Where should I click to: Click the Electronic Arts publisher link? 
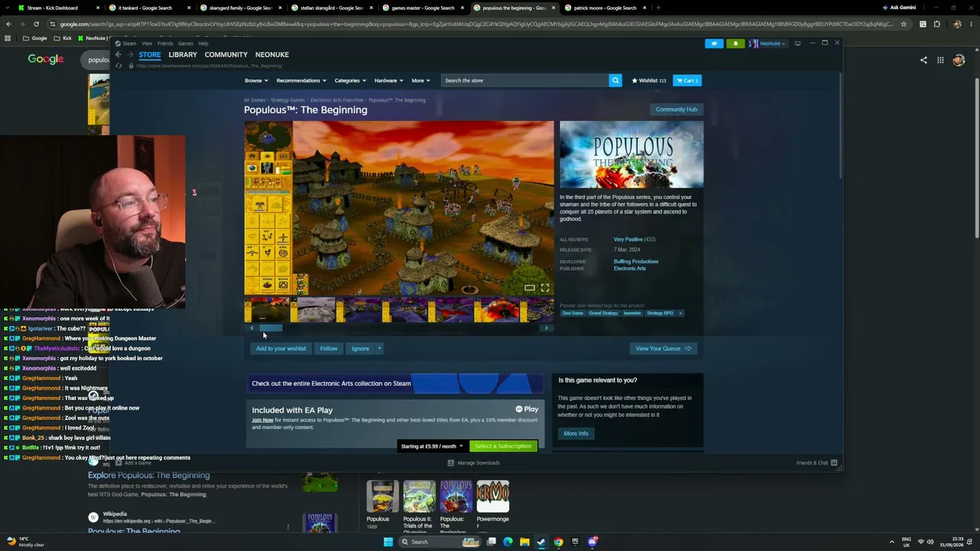pyautogui.click(x=629, y=269)
